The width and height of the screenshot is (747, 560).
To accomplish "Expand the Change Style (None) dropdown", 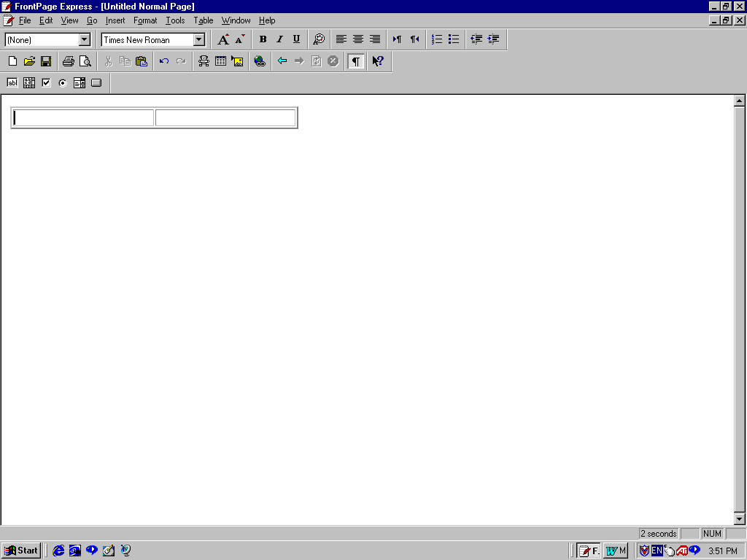I will click(85, 40).
